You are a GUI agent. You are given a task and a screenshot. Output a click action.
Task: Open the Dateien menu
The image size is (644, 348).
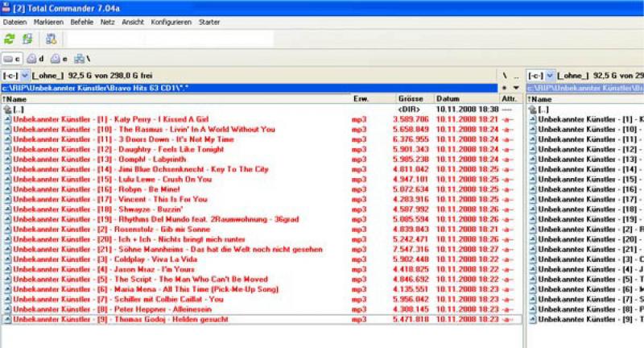click(x=14, y=23)
